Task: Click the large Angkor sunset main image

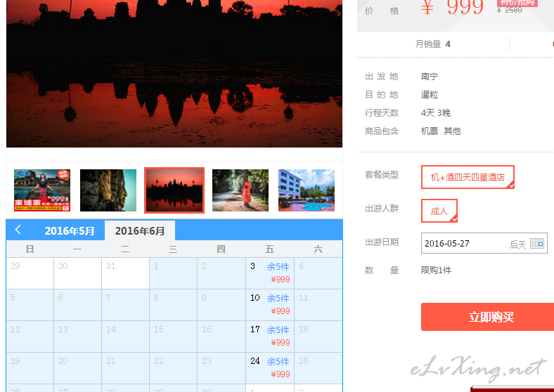Action: [x=174, y=74]
